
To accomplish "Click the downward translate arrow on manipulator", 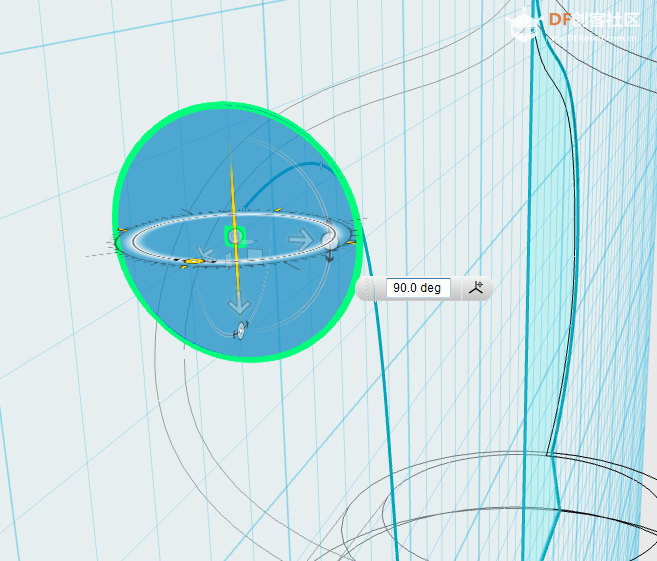I will (238, 304).
